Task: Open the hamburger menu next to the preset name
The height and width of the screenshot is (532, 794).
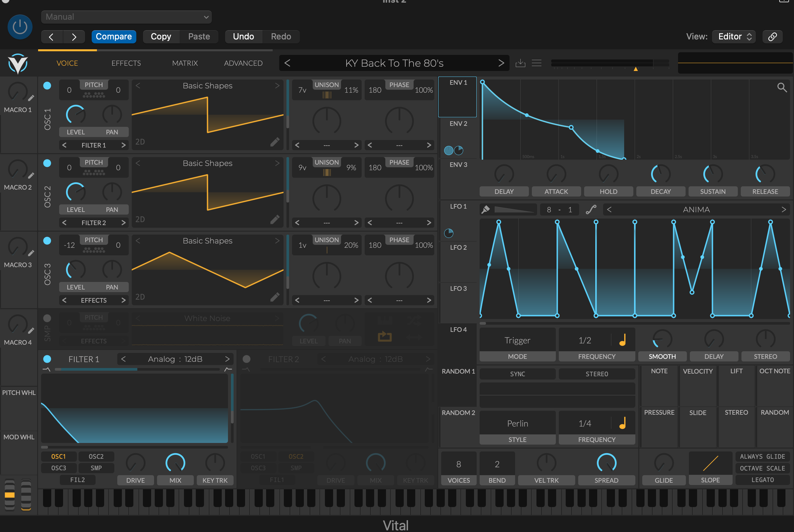Action: [x=536, y=63]
